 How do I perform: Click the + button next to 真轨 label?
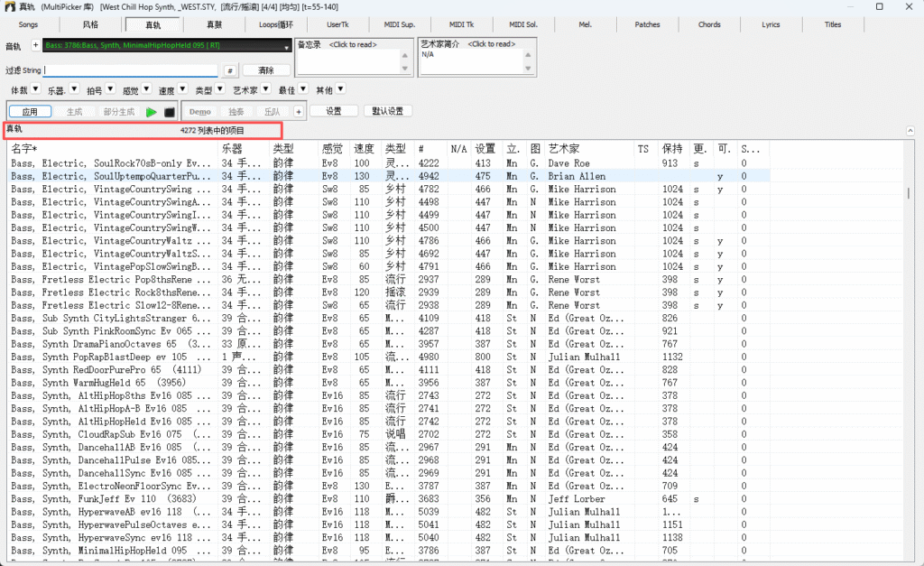coord(35,45)
